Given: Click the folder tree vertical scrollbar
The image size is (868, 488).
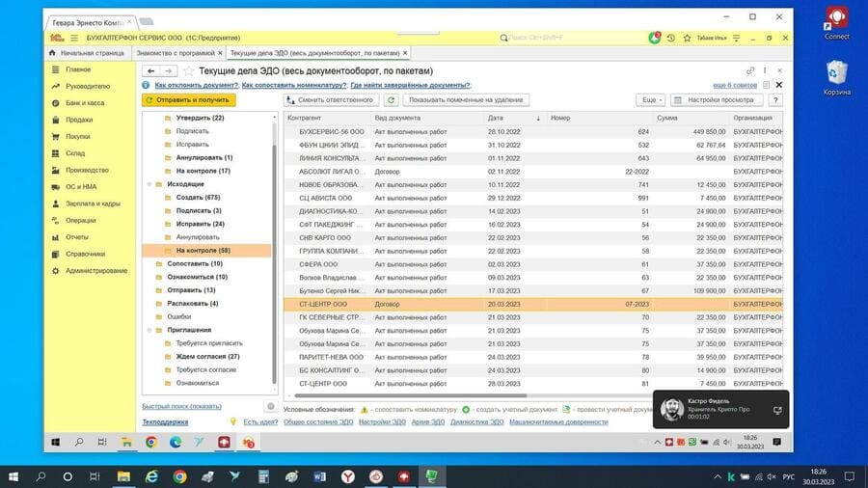Looking at the screenshot, I should pyautogui.click(x=274, y=263).
